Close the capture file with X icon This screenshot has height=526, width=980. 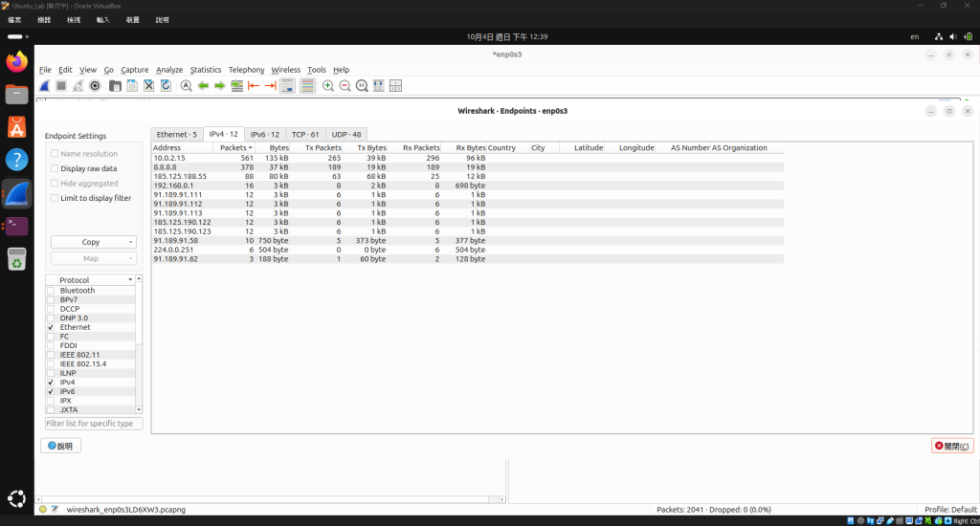pyautogui.click(x=148, y=85)
